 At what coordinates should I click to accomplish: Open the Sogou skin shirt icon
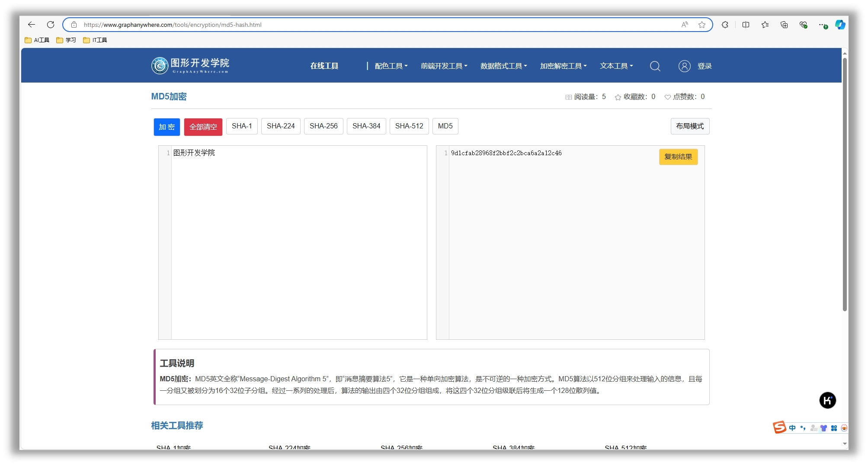(824, 428)
